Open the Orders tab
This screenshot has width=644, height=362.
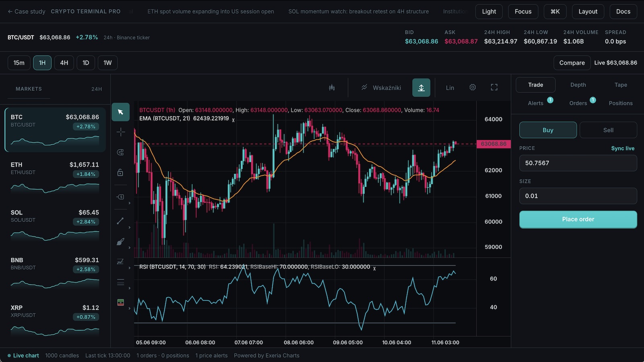[578, 103]
